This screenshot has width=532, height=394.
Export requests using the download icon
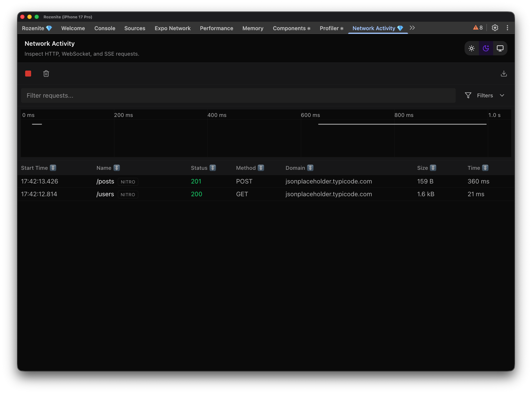(x=504, y=74)
